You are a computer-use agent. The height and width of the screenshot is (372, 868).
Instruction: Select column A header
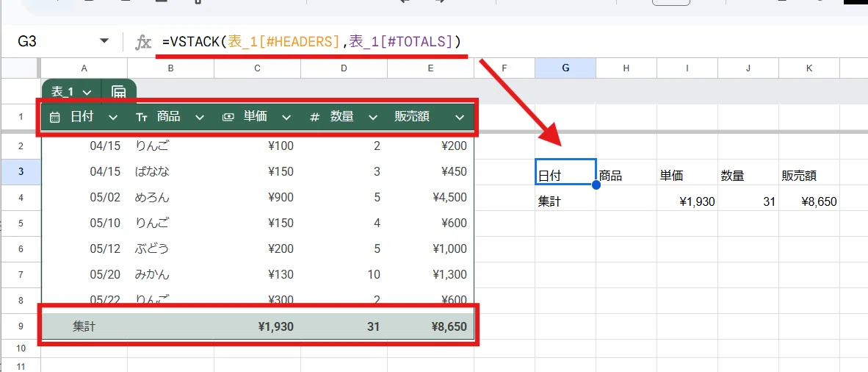click(x=84, y=68)
